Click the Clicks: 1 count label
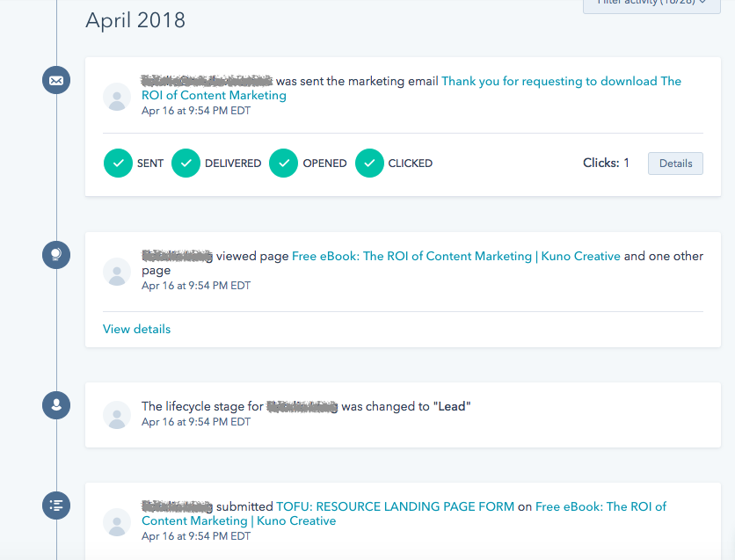The width and height of the screenshot is (735, 560). 606,163
